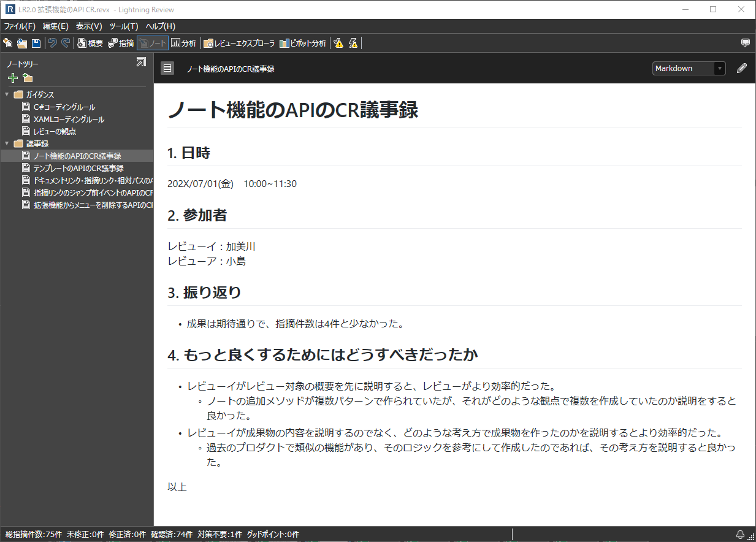Select the ガイダンス folder
This screenshot has width=756, height=542.
coord(34,94)
